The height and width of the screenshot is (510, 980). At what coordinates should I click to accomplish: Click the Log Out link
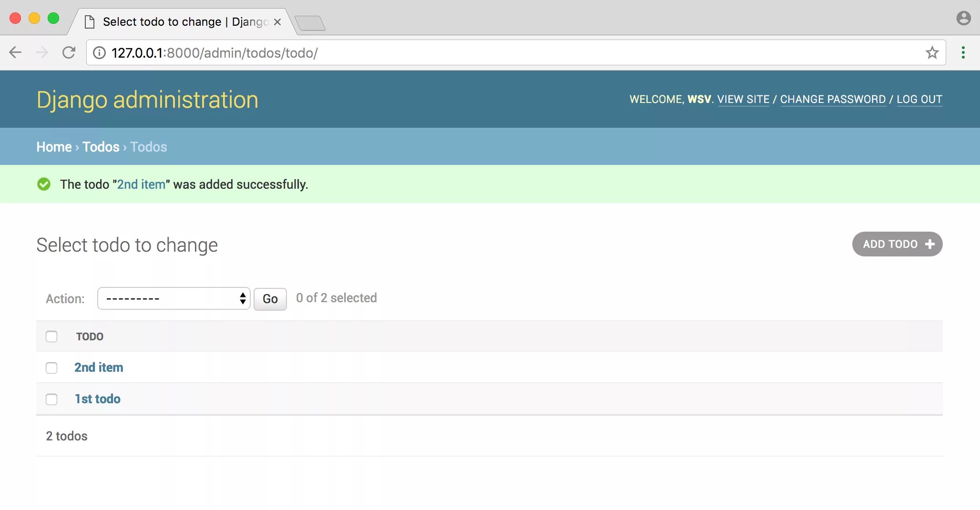point(919,99)
